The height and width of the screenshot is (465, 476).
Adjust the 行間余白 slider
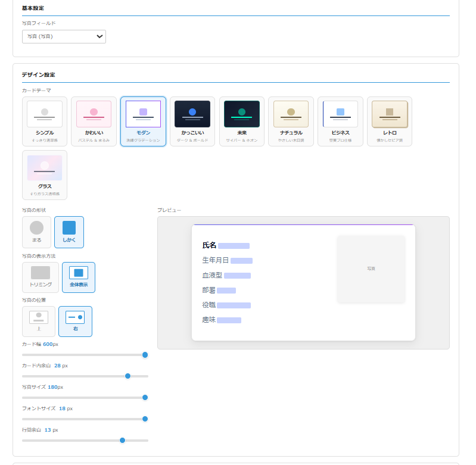click(85, 441)
